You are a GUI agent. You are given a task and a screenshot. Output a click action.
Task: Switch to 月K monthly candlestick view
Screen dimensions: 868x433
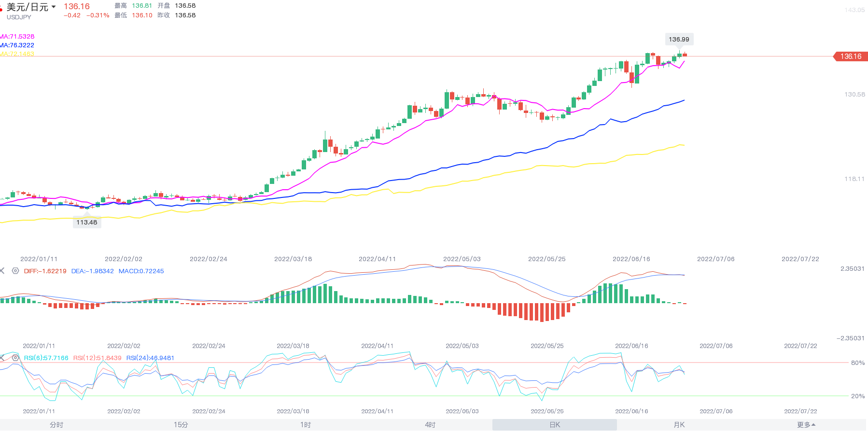coord(679,425)
